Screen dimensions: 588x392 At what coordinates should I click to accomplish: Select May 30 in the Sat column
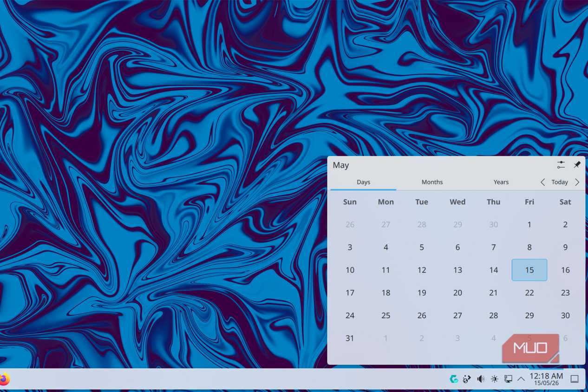coord(565,315)
